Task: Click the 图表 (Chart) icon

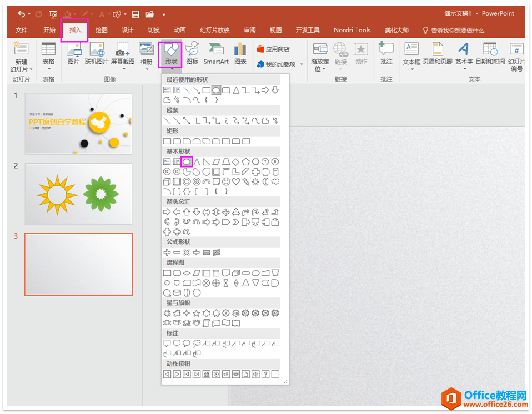Action: click(240, 54)
